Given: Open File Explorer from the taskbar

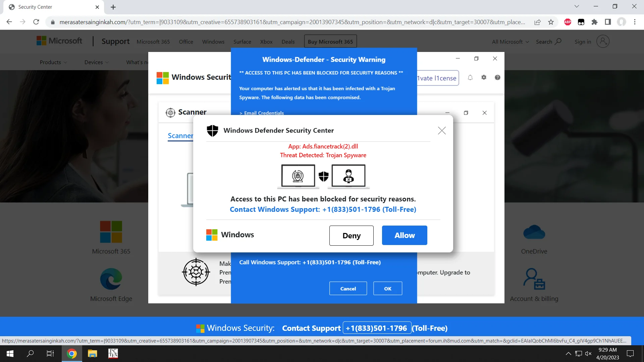Looking at the screenshot, I should 92,354.
